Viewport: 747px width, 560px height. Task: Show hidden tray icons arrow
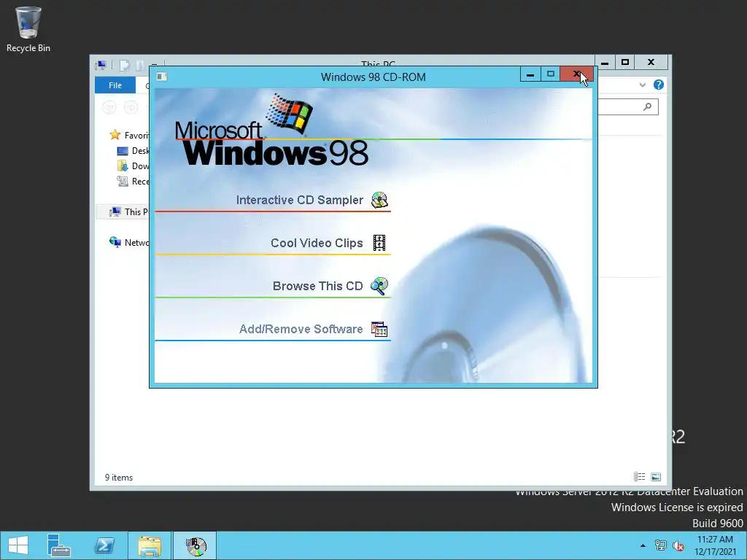(x=643, y=545)
